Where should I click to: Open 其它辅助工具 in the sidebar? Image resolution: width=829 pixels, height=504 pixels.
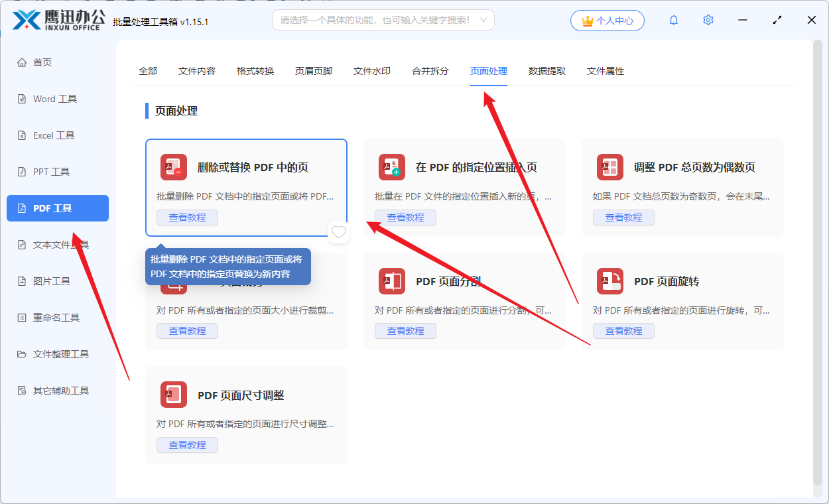(x=58, y=391)
